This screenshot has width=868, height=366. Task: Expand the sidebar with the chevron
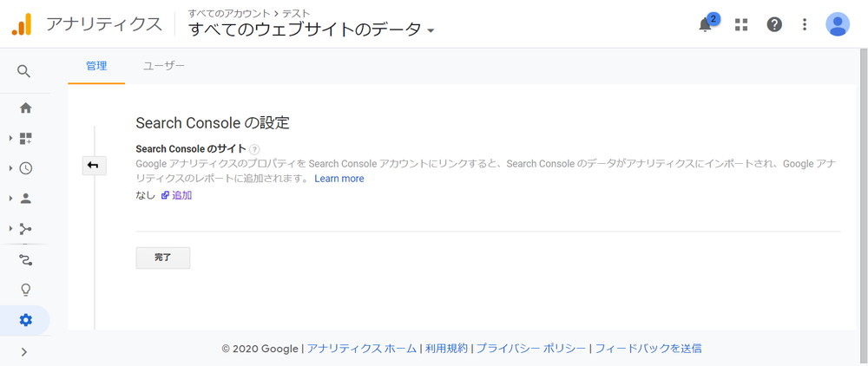[x=23, y=351]
